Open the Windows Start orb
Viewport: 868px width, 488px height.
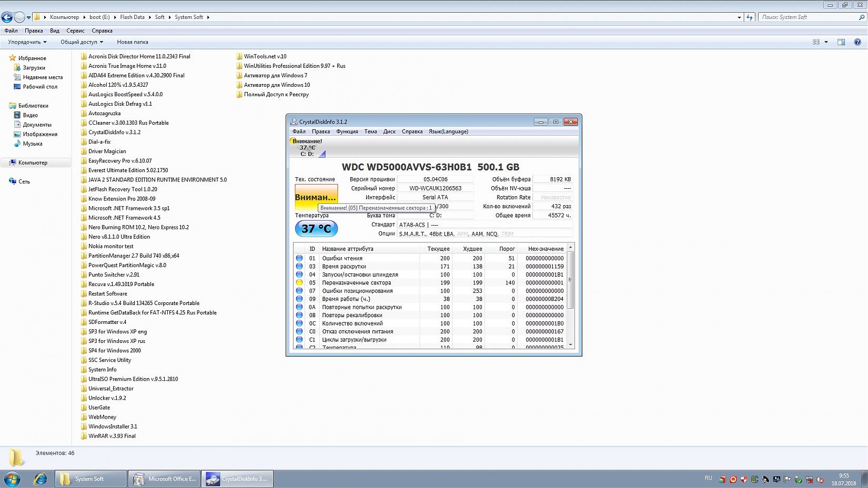pos(12,479)
